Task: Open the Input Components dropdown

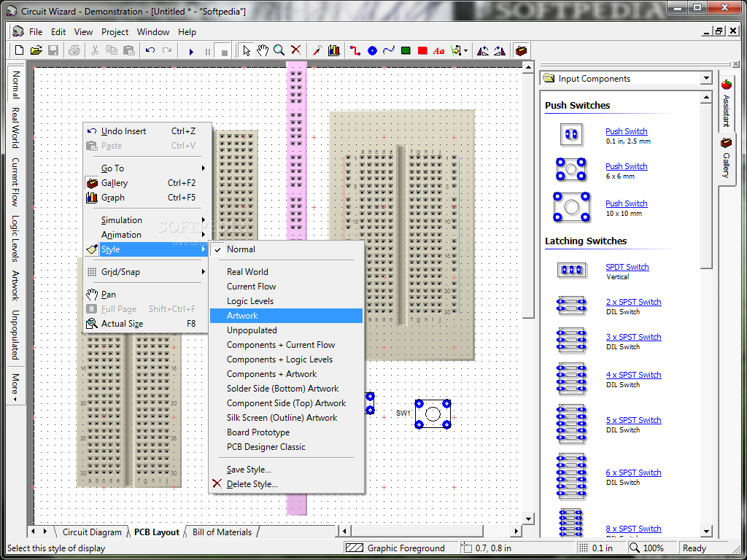Action: pyautogui.click(x=706, y=79)
